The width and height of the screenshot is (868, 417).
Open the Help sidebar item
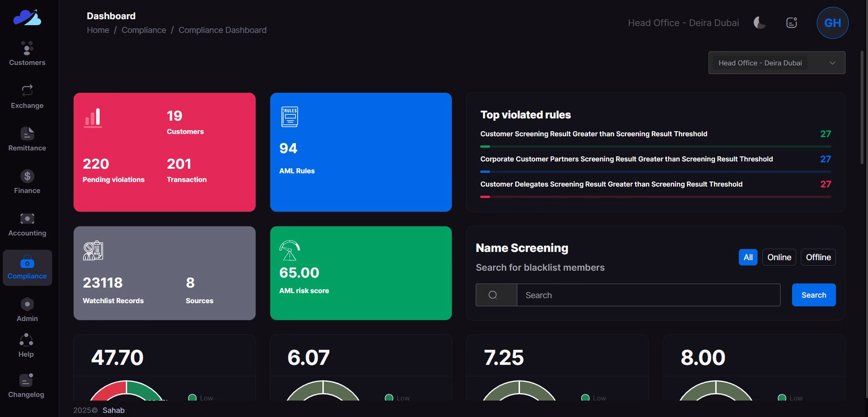click(x=26, y=346)
